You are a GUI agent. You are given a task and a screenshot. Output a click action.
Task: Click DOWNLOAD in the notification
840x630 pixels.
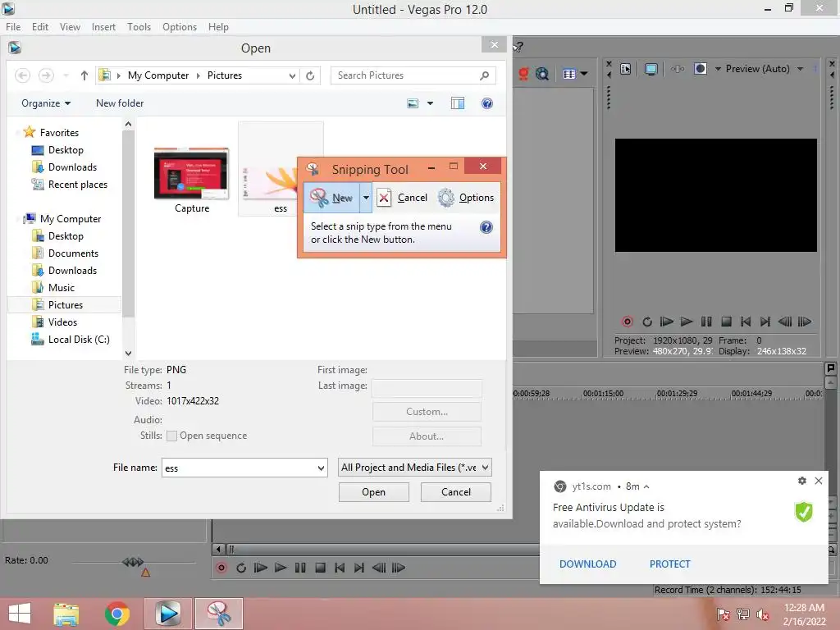pos(587,564)
